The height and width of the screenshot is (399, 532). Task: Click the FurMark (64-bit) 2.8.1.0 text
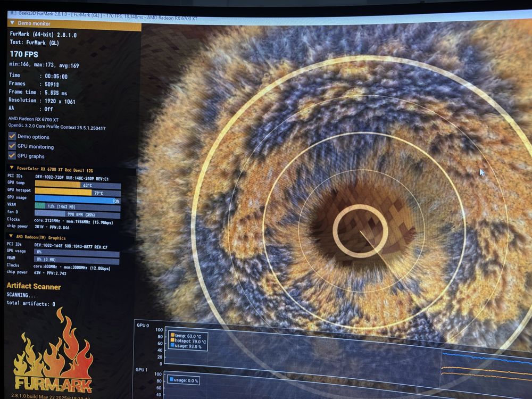[x=43, y=34]
